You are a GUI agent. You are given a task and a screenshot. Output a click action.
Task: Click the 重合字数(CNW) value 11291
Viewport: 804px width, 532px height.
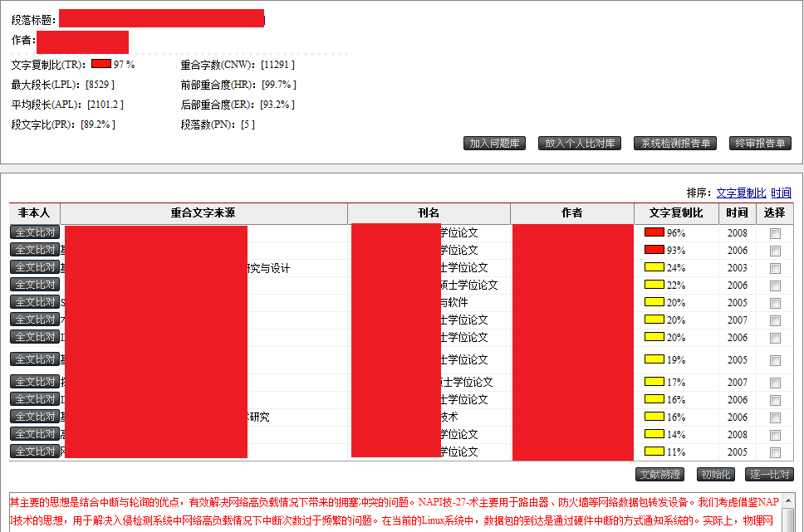point(277,65)
